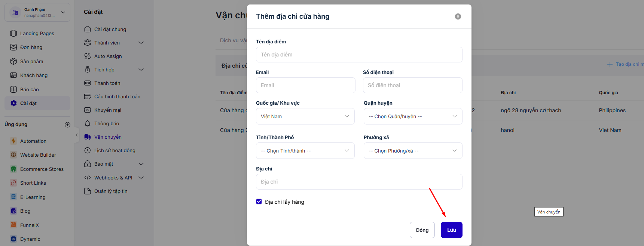644x246 pixels.
Task: Click the Landing Pages sidebar icon
Action: click(x=13, y=33)
